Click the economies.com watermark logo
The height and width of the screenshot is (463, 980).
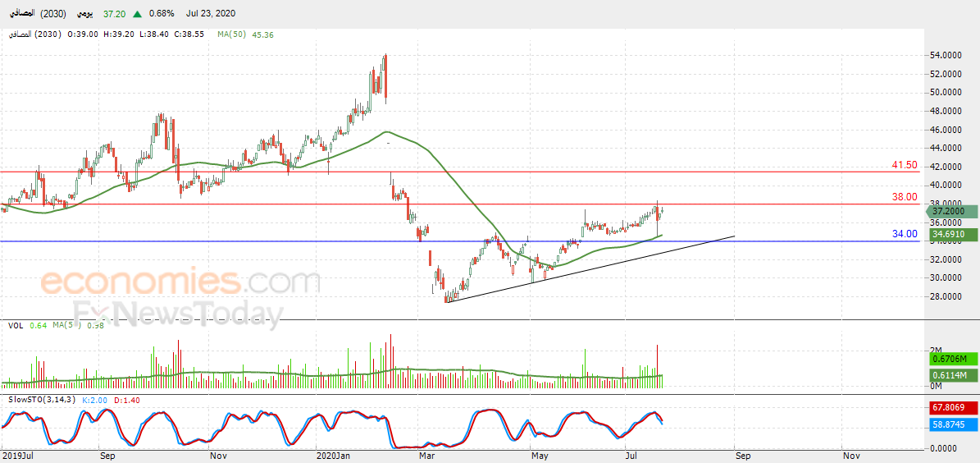(x=180, y=282)
